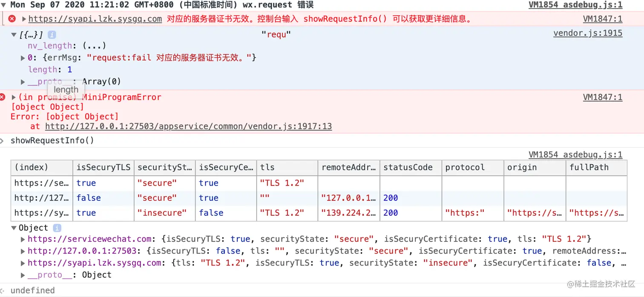The height and width of the screenshot is (297, 644).
Task: Collapse the Object tree below the table
Action: point(14,228)
